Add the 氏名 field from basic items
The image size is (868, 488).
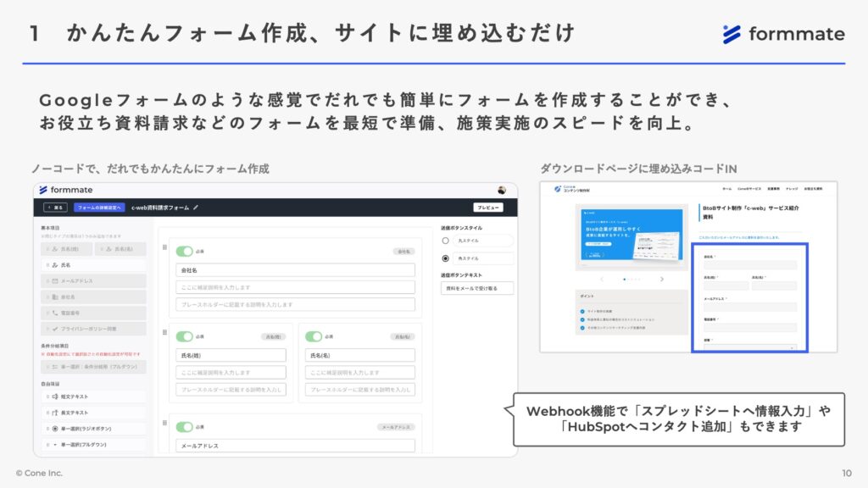coord(93,265)
